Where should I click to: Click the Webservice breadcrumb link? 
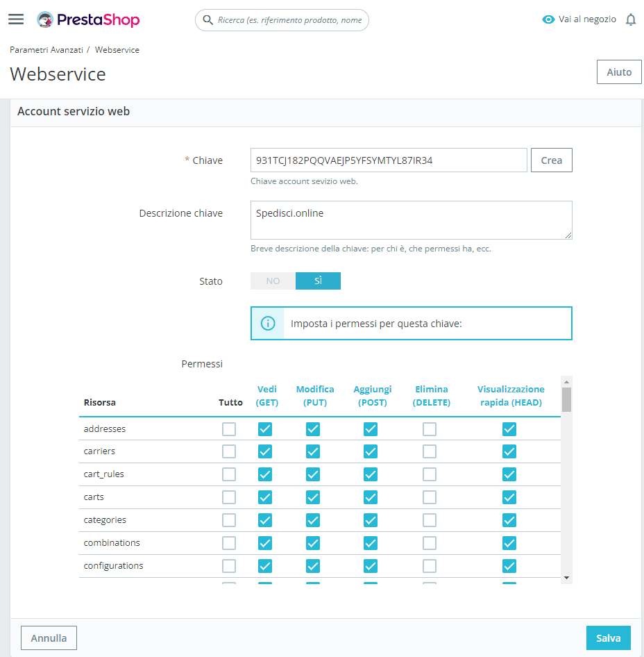tap(117, 49)
